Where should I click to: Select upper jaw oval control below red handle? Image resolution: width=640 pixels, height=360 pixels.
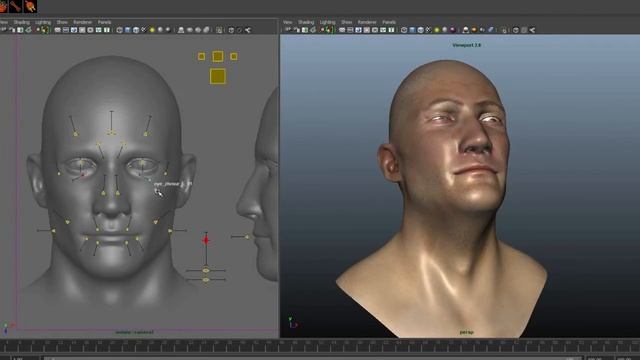tap(206, 271)
